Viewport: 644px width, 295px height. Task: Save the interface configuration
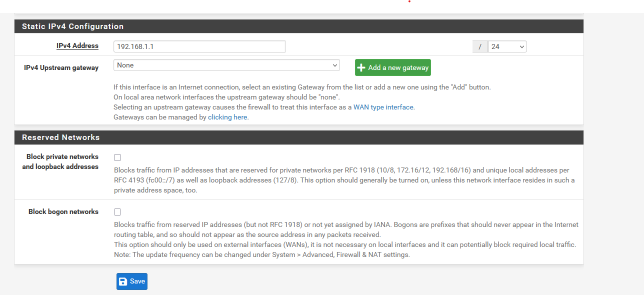point(132,281)
